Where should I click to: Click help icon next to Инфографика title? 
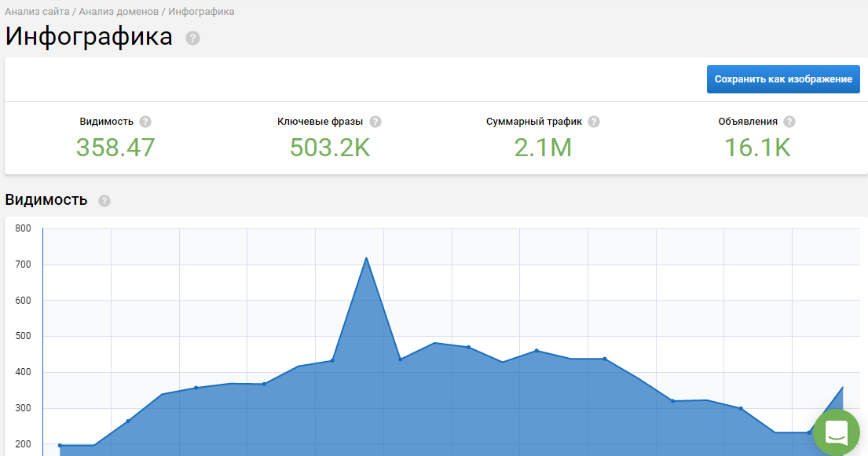(192, 38)
